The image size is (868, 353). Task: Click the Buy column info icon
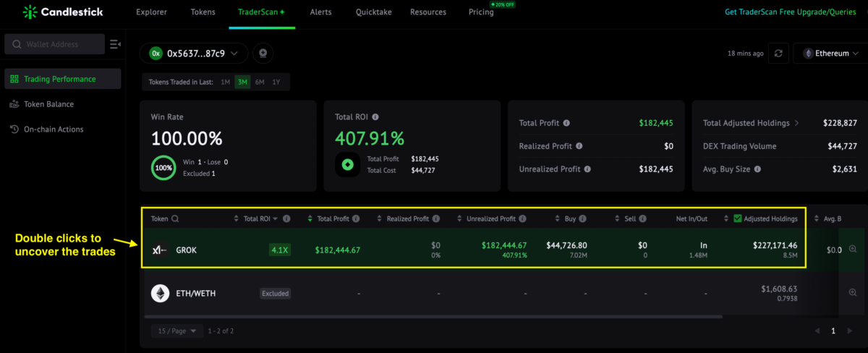point(583,218)
